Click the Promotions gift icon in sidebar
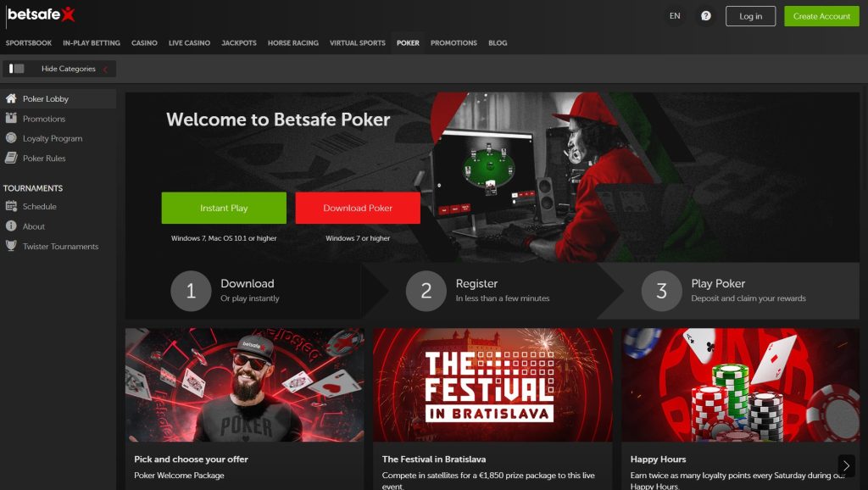Viewport: 868px width, 490px height. (11, 118)
